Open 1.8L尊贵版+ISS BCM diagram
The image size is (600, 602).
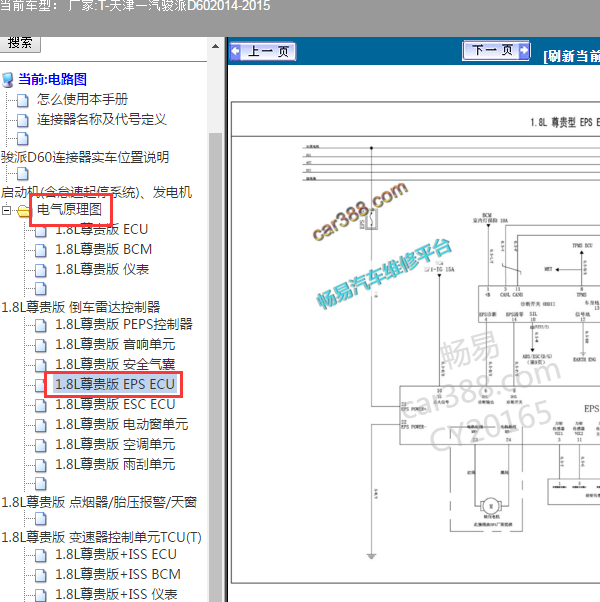pos(118,574)
